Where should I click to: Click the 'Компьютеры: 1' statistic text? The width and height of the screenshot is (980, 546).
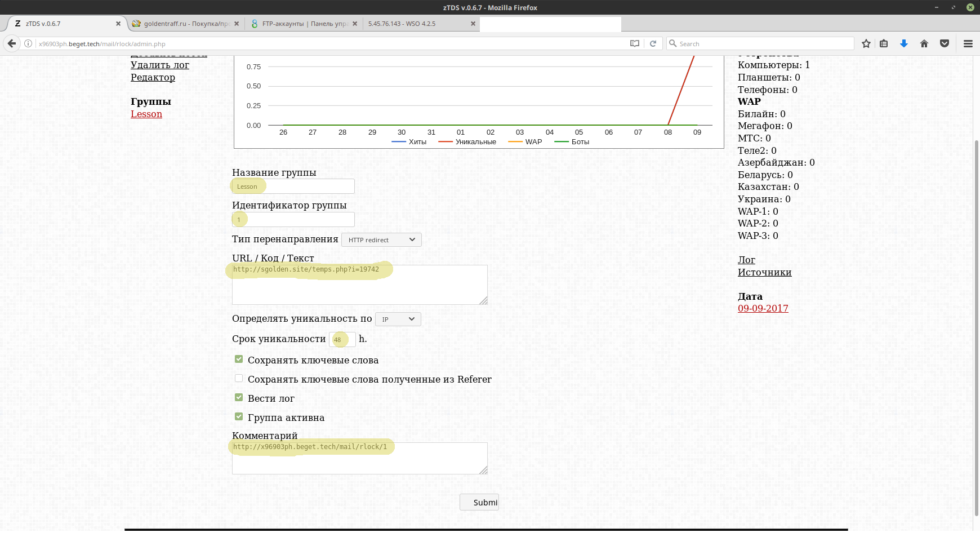point(774,65)
